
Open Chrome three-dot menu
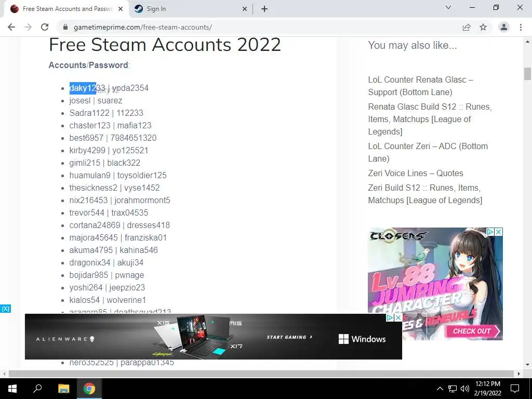(x=521, y=27)
